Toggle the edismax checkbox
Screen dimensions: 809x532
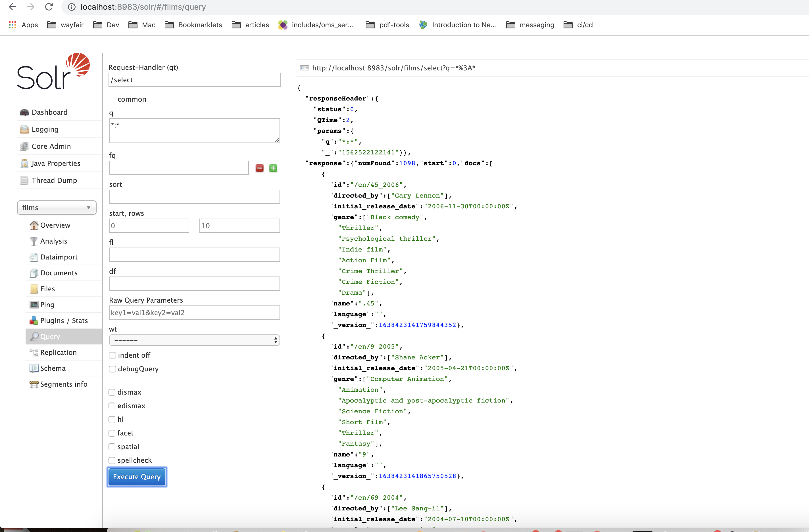tap(112, 406)
